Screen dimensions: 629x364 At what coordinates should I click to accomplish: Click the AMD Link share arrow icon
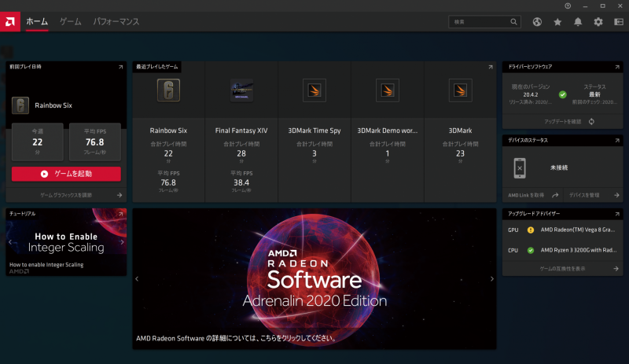[x=555, y=195]
